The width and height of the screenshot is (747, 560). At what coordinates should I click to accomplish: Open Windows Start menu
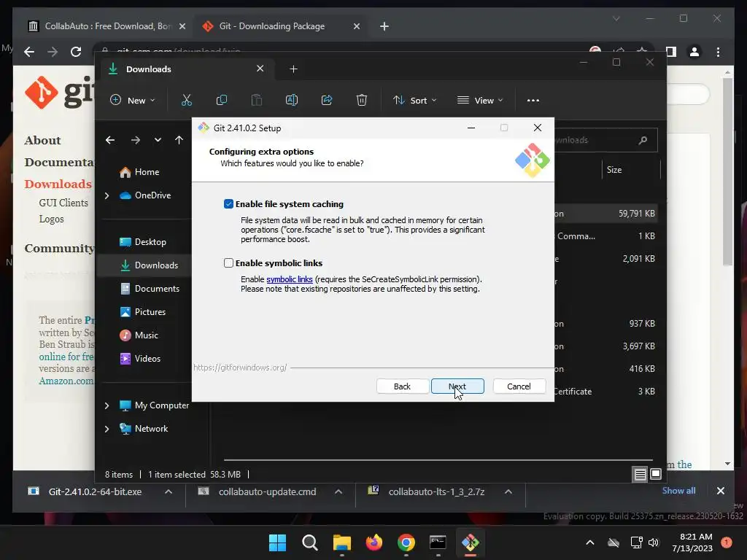coord(278,542)
